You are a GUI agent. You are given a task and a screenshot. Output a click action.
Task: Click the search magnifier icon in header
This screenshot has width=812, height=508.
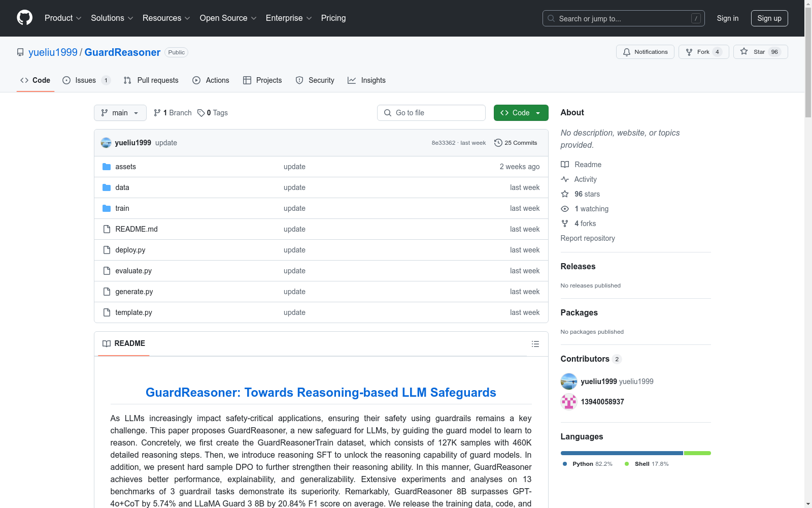point(551,18)
